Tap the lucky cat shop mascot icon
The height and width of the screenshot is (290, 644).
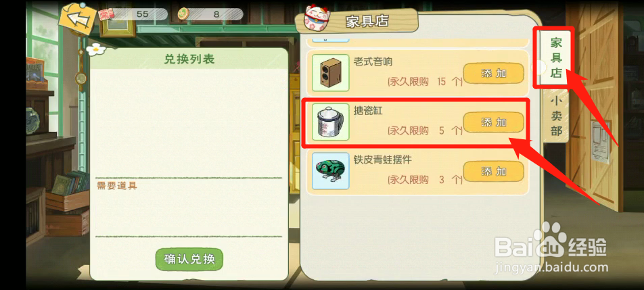tap(317, 19)
